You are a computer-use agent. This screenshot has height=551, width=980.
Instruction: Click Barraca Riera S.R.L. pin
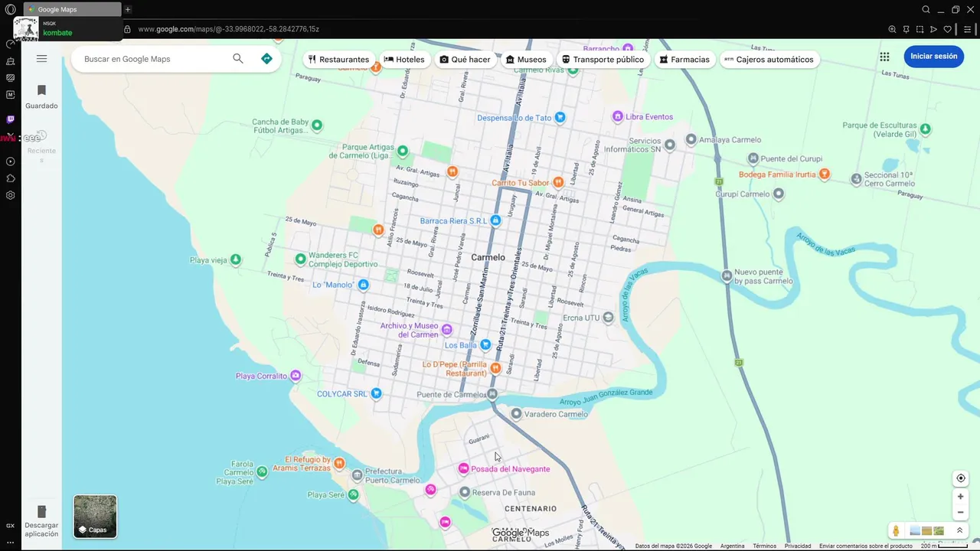pyautogui.click(x=495, y=220)
